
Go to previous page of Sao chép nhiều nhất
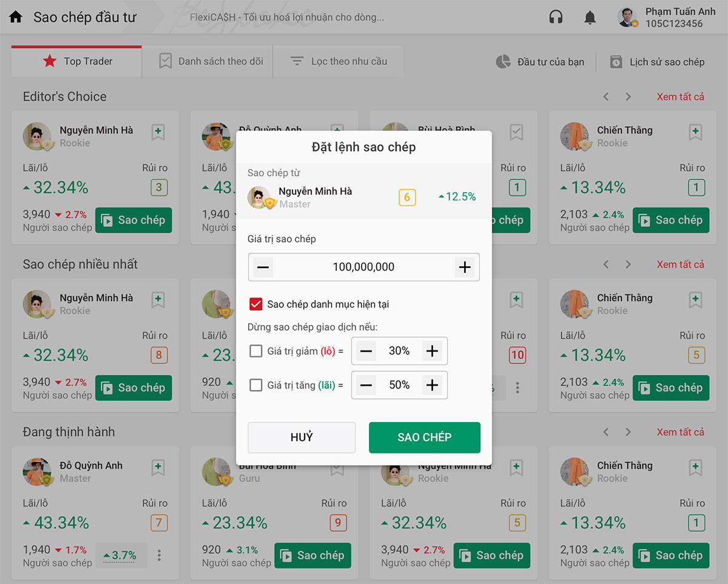pyautogui.click(x=606, y=264)
